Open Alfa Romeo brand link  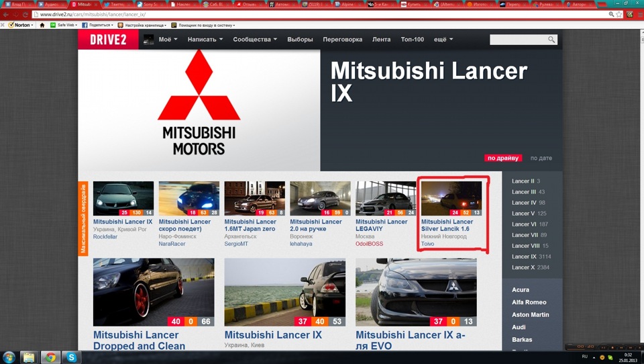[x=529, y=302]
